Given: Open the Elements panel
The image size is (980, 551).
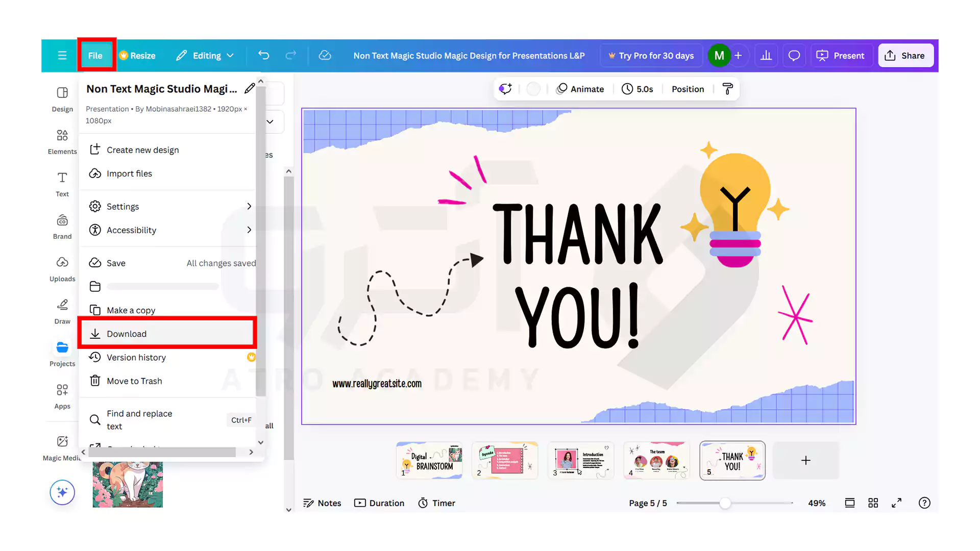Looking at the screenshot, I should point(62,140).
